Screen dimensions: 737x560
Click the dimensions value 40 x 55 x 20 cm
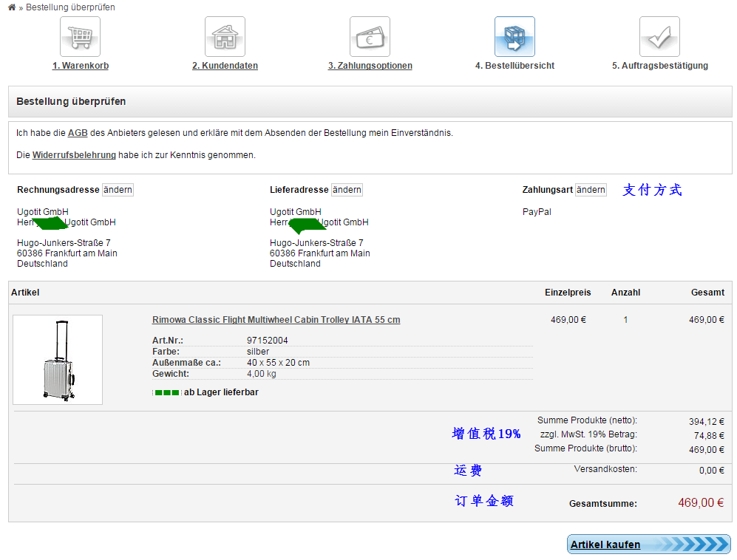click(278, 363)
